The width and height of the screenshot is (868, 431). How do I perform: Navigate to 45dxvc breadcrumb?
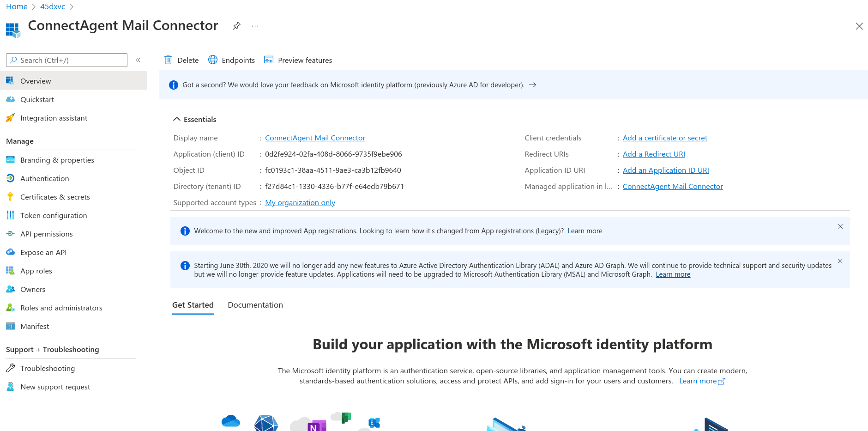[x=53, y=6]
